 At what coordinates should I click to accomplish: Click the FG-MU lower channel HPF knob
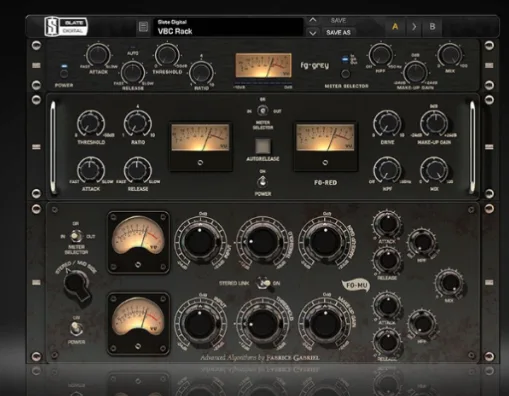[x=423, y=323]
